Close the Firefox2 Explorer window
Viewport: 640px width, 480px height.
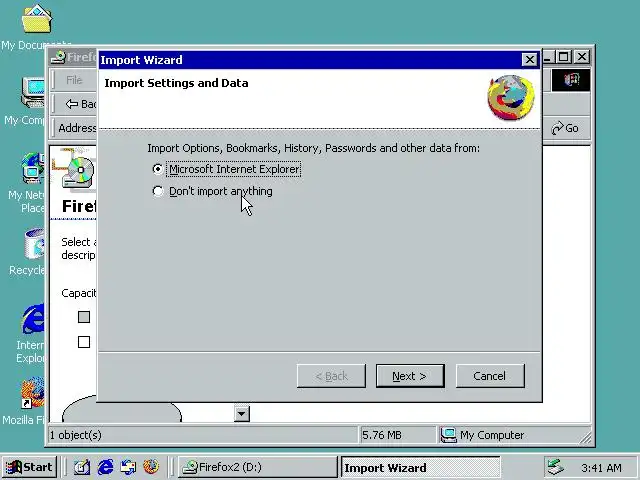point(582,56)
